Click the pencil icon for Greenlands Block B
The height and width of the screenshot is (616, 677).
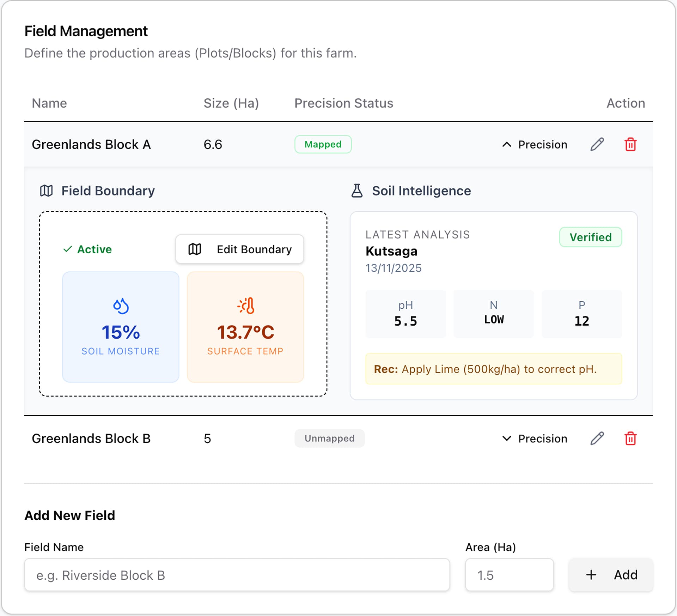pos(597,439)
